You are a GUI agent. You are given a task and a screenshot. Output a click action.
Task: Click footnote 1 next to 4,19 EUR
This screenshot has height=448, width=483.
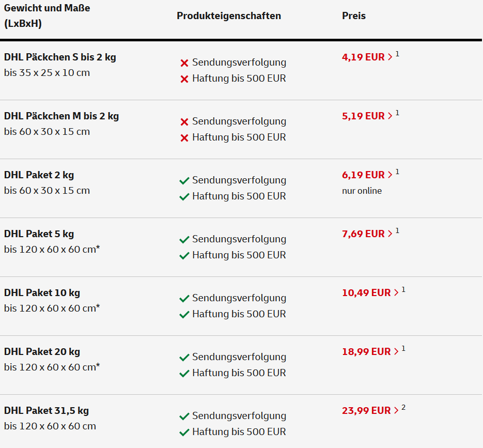pos(397,54)
